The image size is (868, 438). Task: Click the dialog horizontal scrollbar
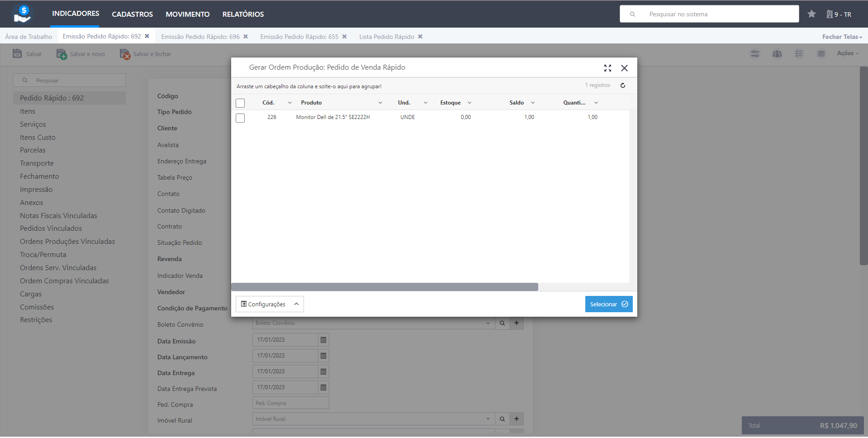click(384, 287)
